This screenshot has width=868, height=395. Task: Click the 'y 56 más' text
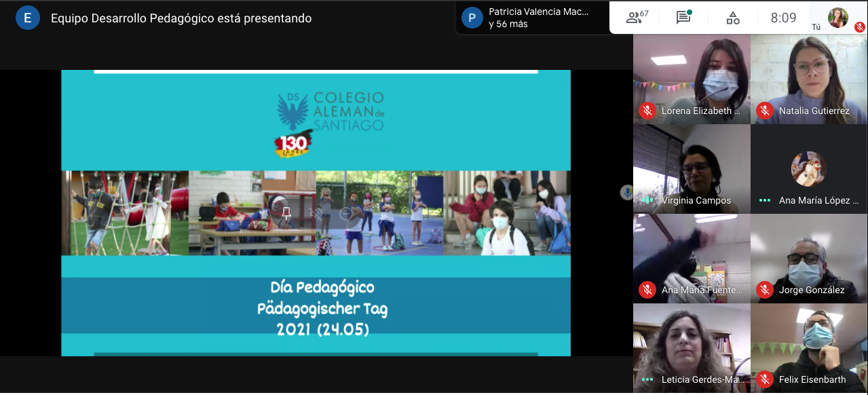[x=508, y=24]
